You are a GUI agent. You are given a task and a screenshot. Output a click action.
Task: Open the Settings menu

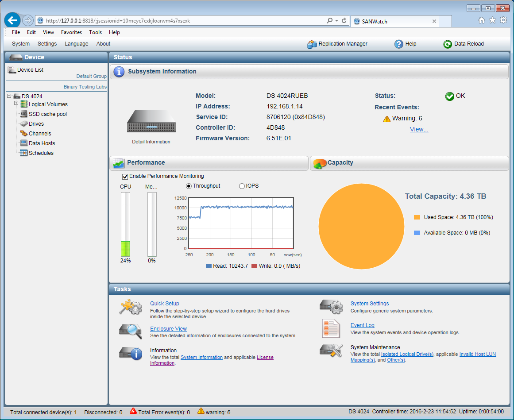[x=47, y=44]
